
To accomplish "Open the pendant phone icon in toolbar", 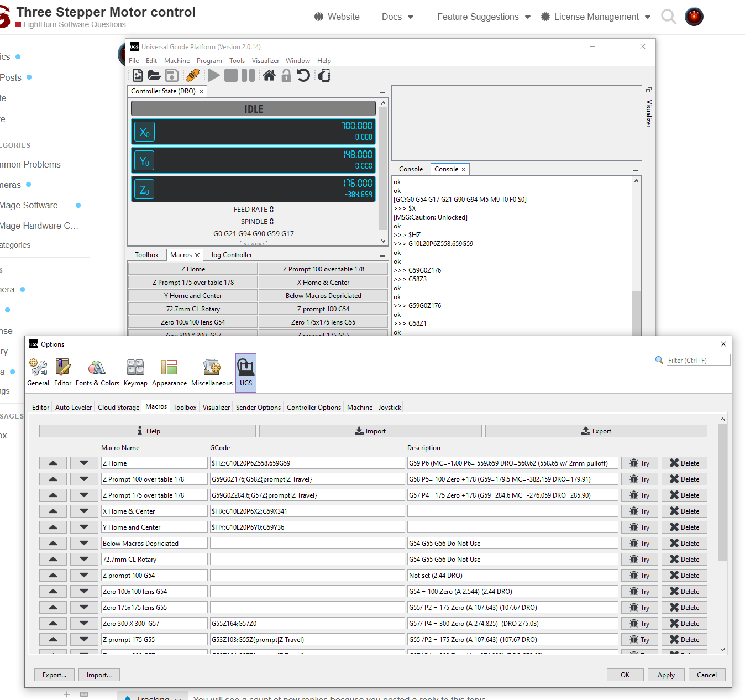I will coord(324,75).
